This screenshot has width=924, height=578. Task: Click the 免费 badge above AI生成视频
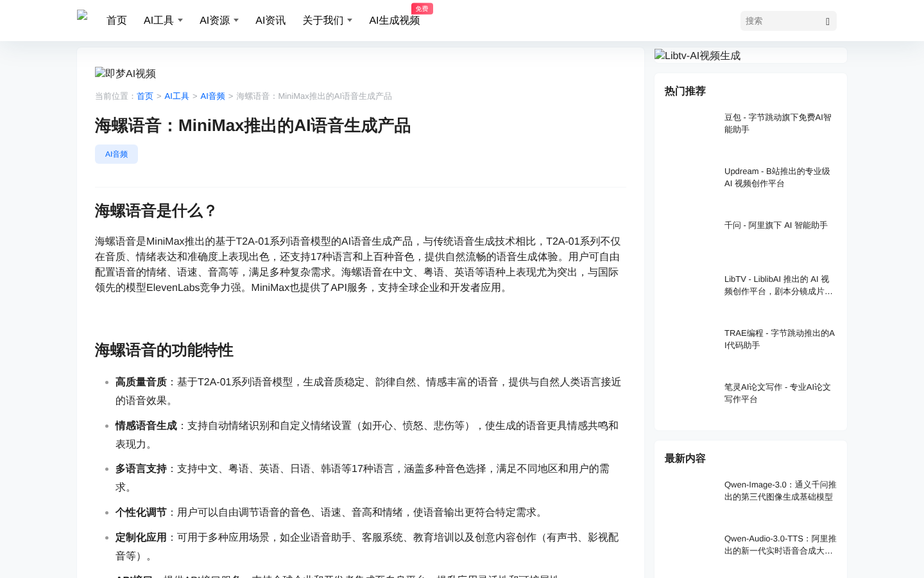pyautogui.click(x=422, y=8)
